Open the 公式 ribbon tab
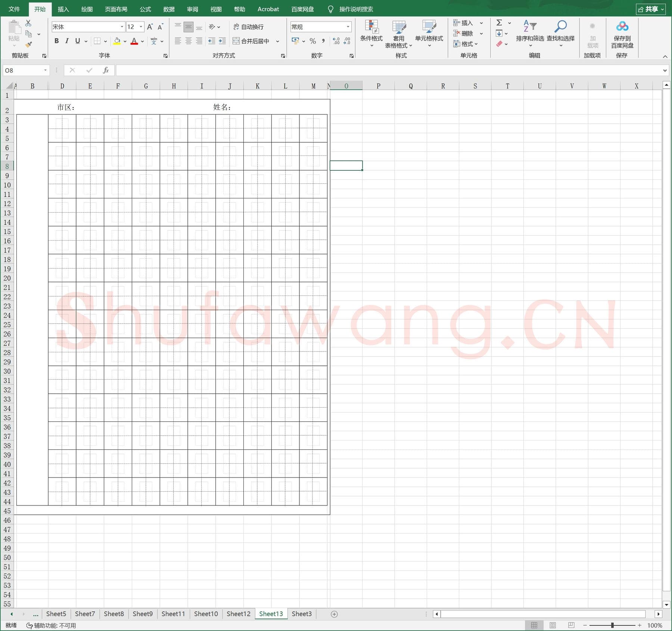Viewport: 672px width, 631px height. click(x=145, y=9)
